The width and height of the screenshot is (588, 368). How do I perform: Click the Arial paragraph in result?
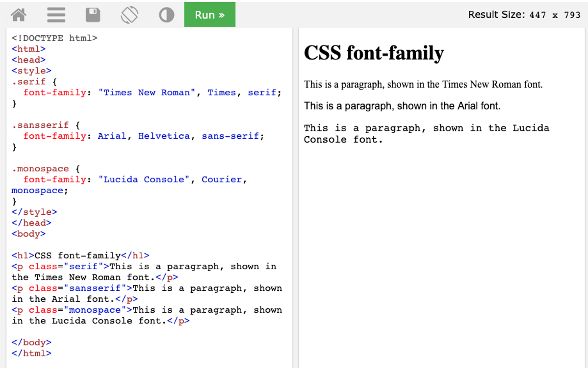pos(402,106)
